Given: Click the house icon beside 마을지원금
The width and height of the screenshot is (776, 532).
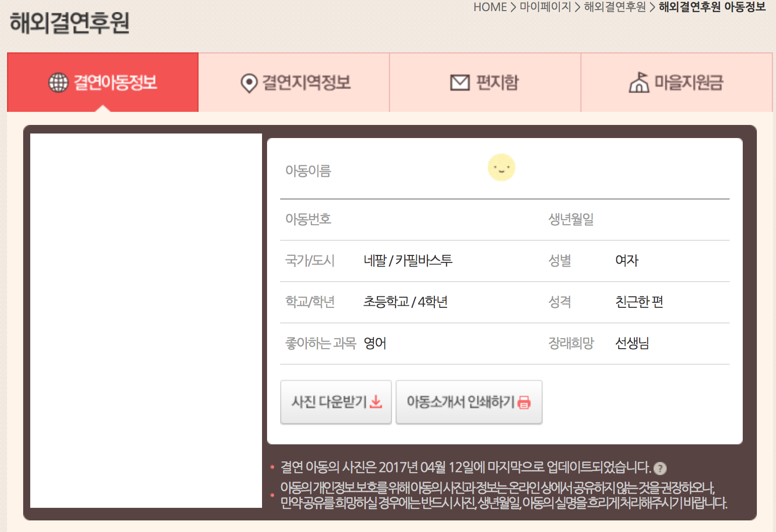Looking at the screenshot, I should point(639,83).
